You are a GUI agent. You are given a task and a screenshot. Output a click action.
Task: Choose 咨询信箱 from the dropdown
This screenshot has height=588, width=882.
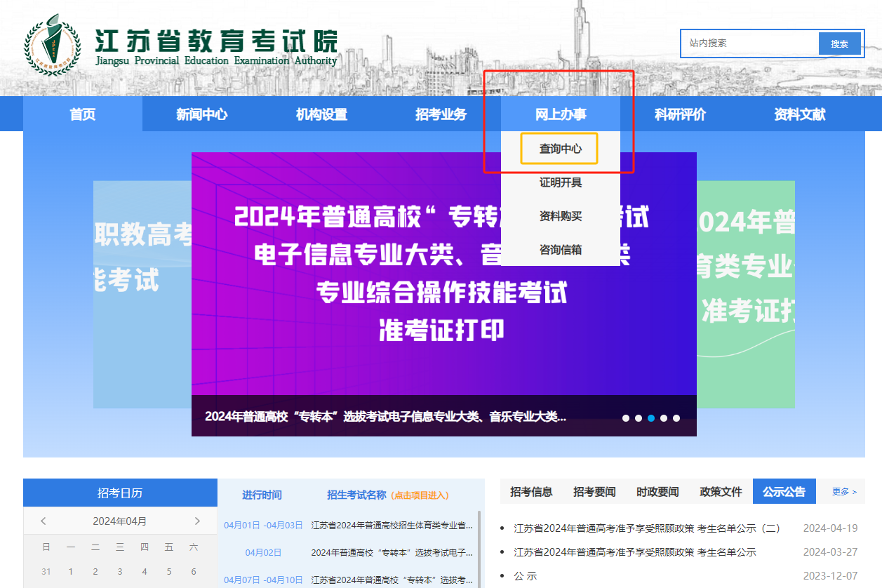(x=561, y=249)
